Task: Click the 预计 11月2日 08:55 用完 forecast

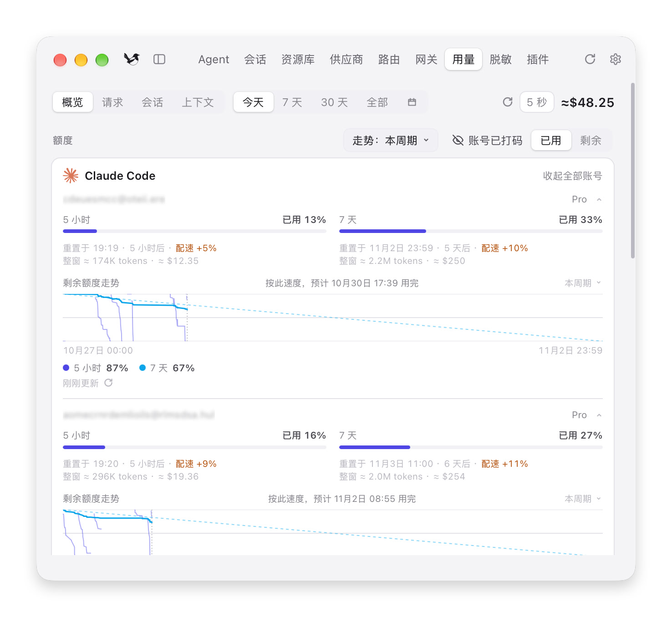Action: (x=365, y=499)
